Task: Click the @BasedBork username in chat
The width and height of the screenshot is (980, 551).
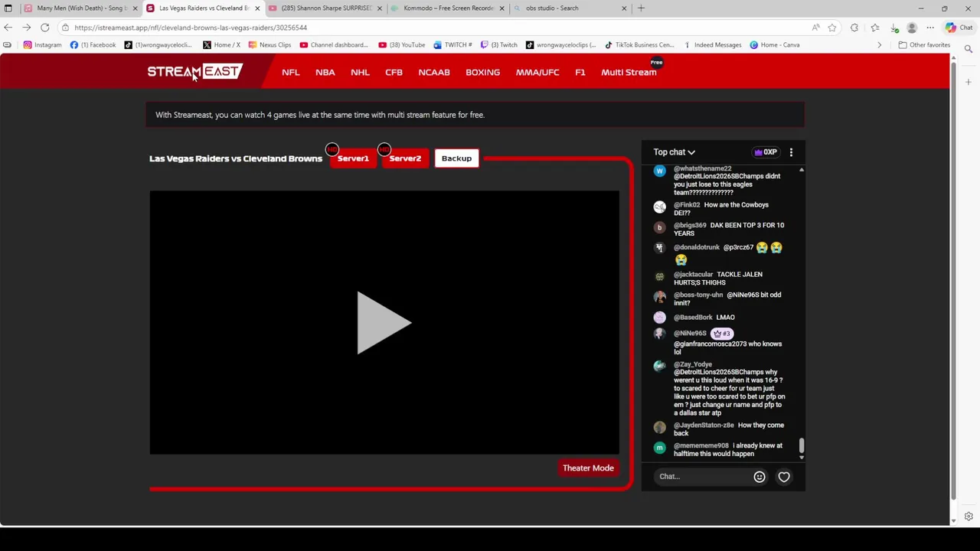Action: 693,317
